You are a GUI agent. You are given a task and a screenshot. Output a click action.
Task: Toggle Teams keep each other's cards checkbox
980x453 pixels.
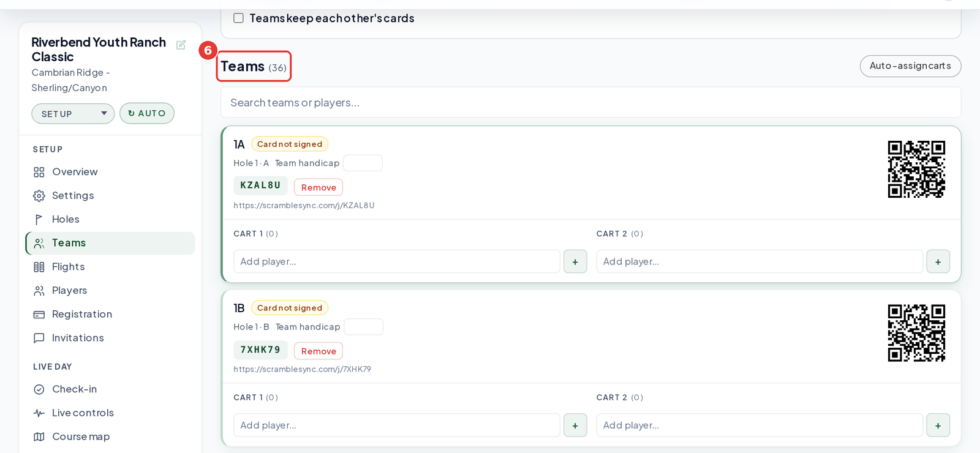[238, 18]
